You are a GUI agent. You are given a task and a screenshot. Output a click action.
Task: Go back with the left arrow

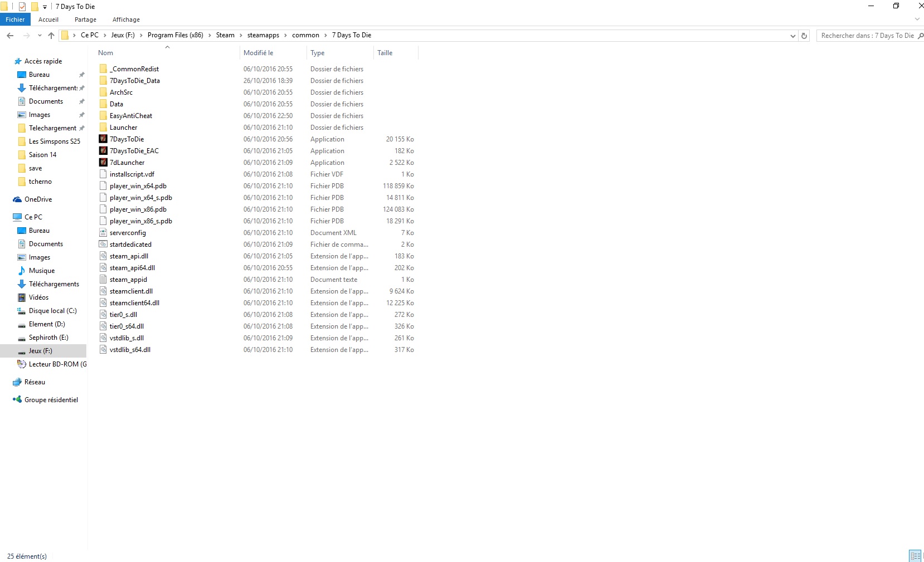(10, 35)
